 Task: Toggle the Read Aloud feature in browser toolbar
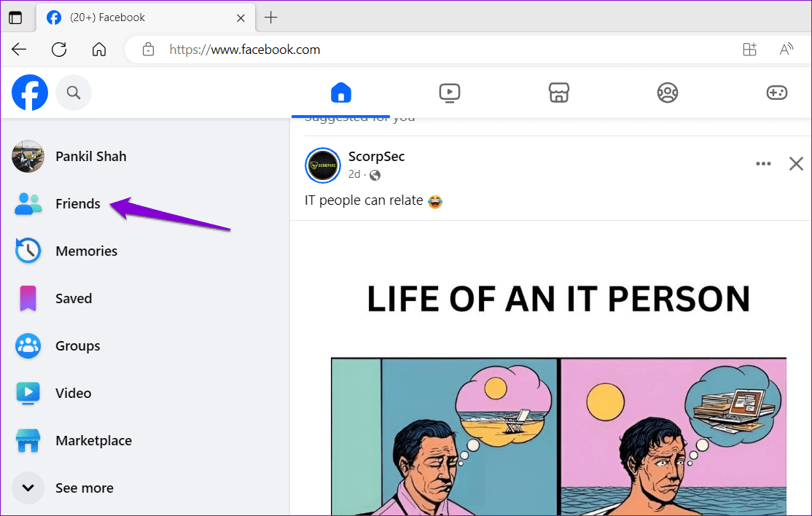tap(786, 49)
